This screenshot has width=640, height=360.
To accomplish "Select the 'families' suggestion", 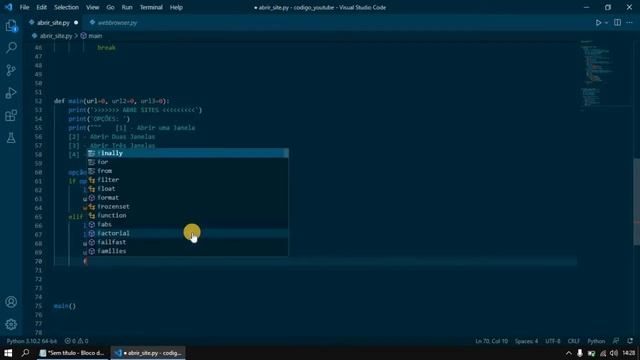I will pyautogui.click(x=188, y=251).
